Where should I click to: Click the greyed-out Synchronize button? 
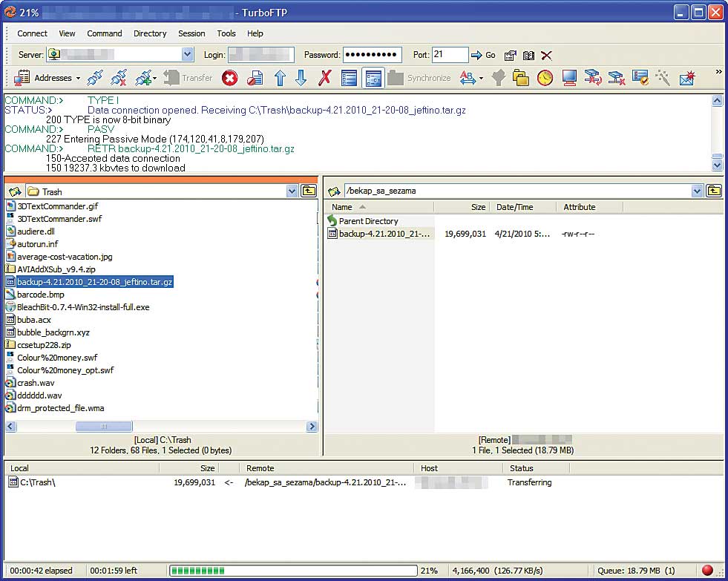(x=419, y=78)
